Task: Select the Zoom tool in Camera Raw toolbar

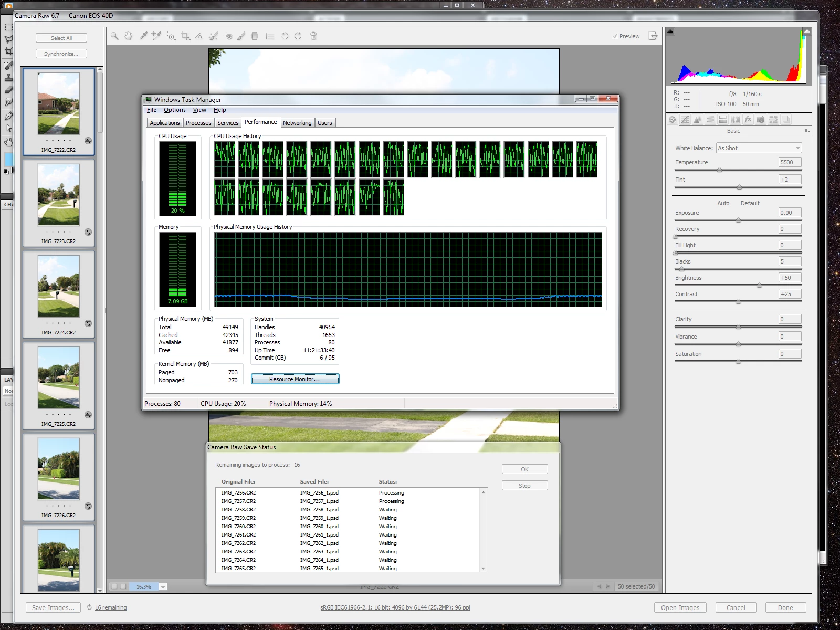Action: tap(114, 36)
